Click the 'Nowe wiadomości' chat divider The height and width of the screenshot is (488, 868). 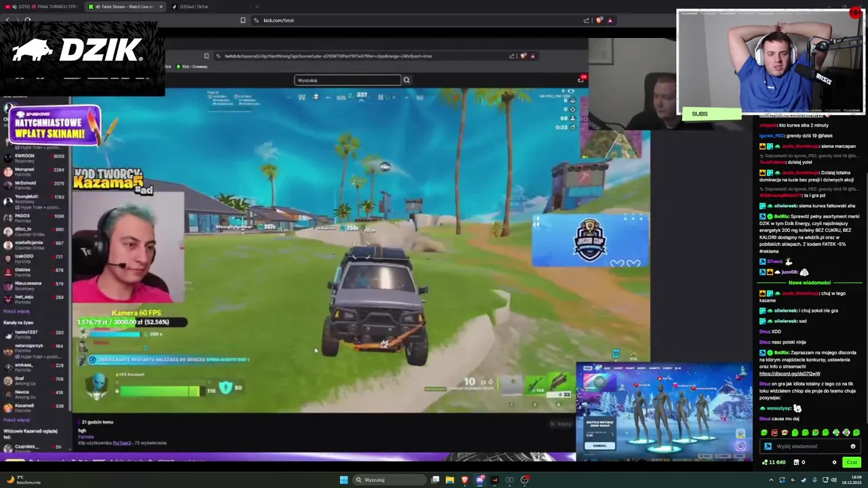pos(809,283)
